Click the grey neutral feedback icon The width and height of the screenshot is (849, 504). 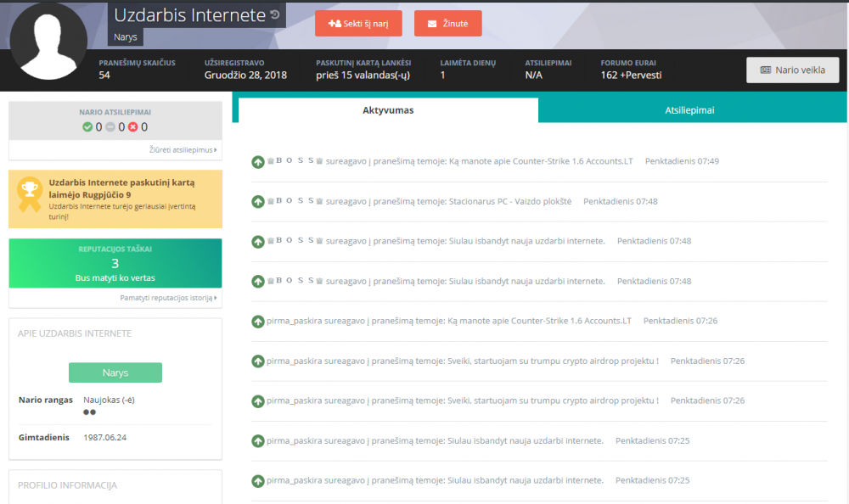click(110, 127)
